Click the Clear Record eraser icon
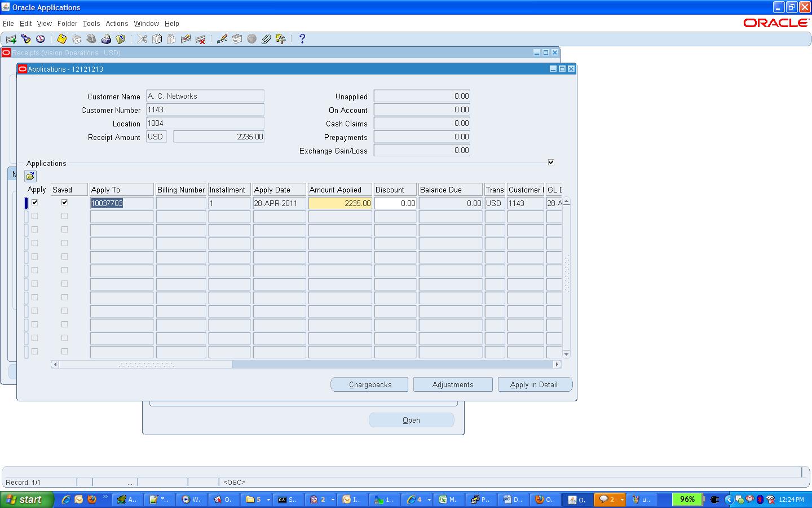 tap(186, 39)
